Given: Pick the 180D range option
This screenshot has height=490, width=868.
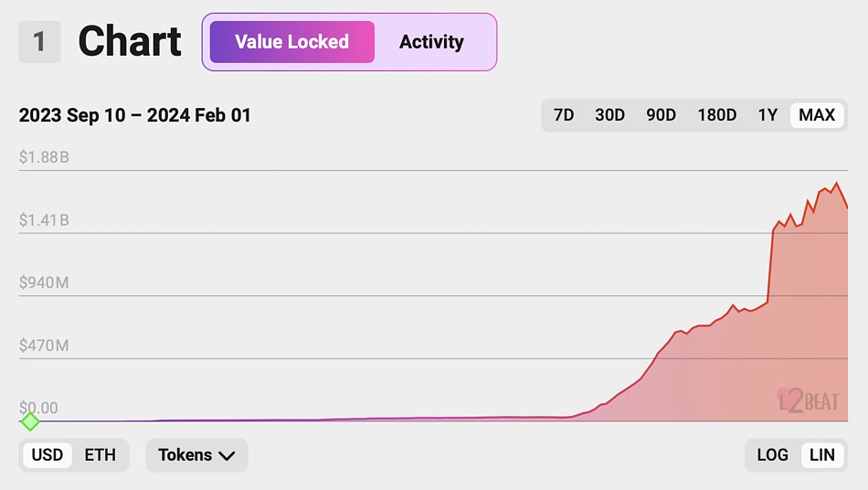Looking at the screenshot, I should coord(716,115).
